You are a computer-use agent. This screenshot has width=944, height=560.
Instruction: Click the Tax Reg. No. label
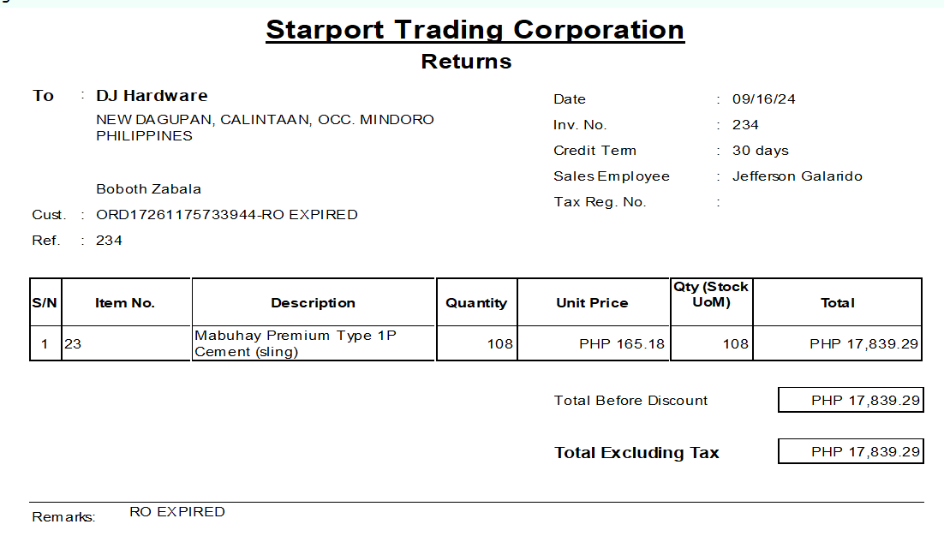coord(600,202)
